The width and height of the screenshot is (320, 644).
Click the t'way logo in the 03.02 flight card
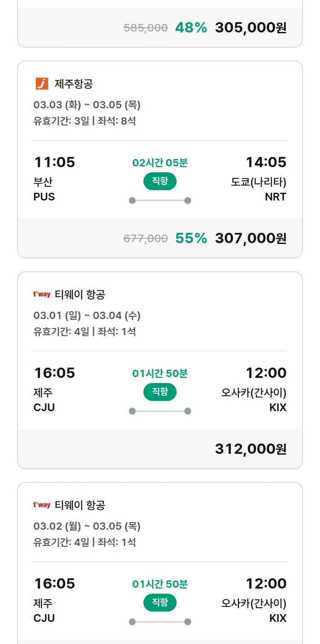point(42,505)
